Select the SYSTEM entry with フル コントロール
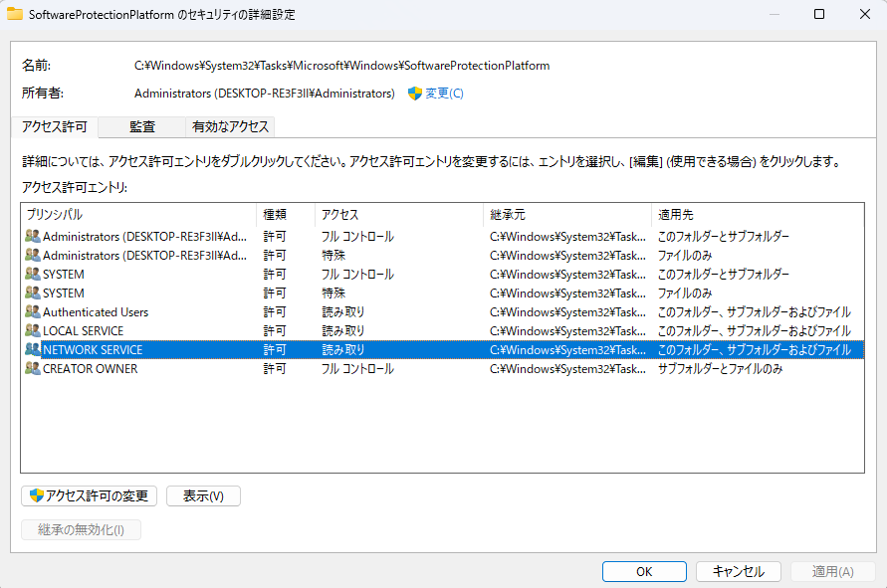 tap(442, 275)
